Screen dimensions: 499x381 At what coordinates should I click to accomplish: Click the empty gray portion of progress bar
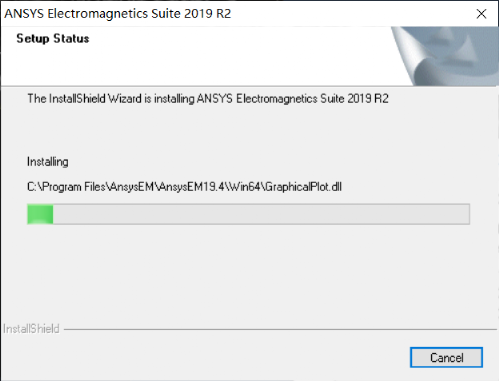(261, 214)
